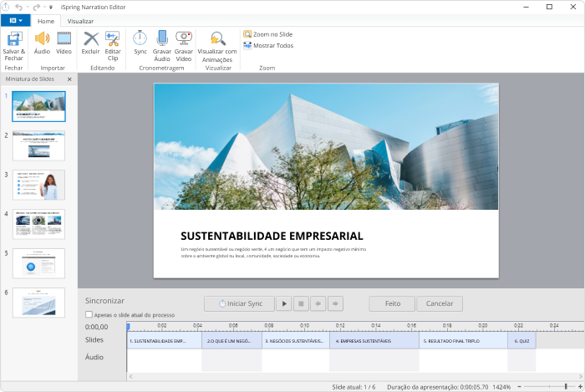Switch to the Home tab
The height and width of the screenshot is (392, 585).
[x=46, y=21]
